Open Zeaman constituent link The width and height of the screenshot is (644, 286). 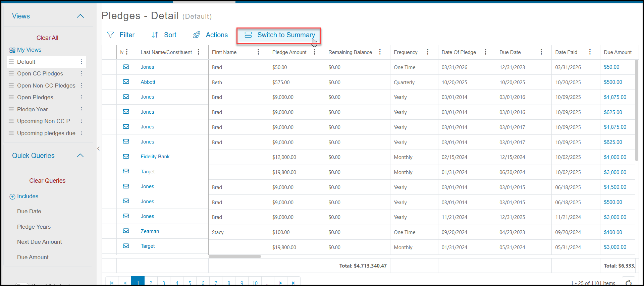[x=150, y=231]
